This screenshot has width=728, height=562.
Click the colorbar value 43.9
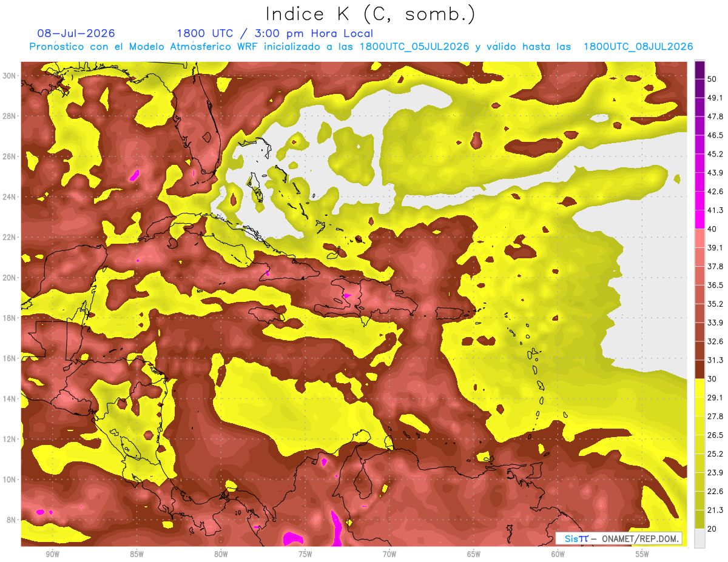(x=716, y=173)
